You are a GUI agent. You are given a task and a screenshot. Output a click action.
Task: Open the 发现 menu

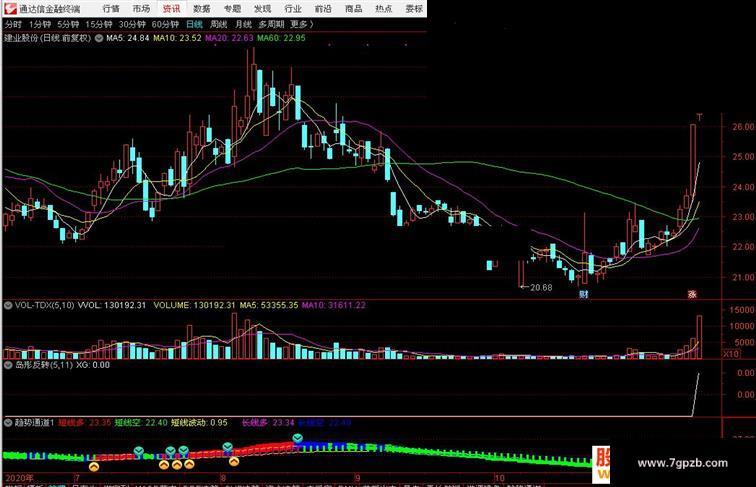click(x=262, y=9)
